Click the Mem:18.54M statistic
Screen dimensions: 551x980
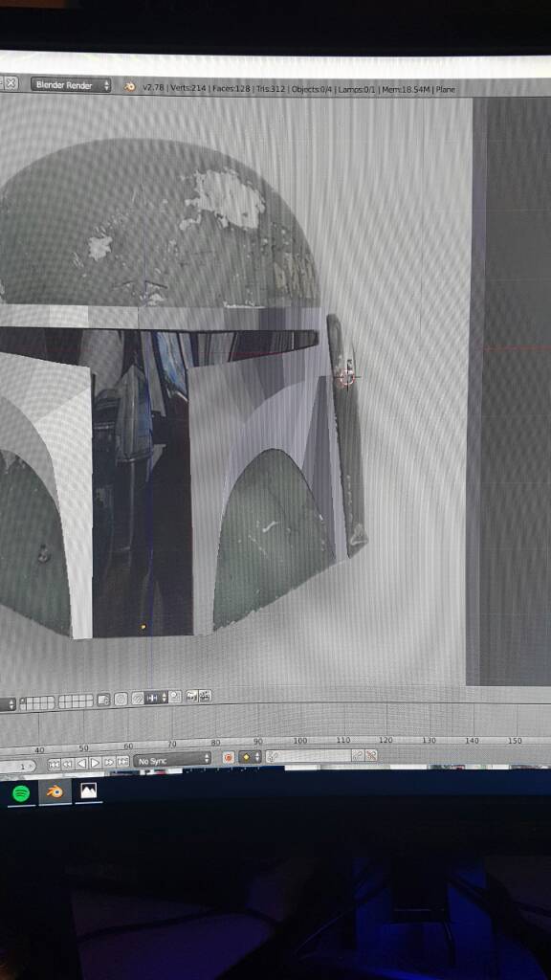click(406, 89)
